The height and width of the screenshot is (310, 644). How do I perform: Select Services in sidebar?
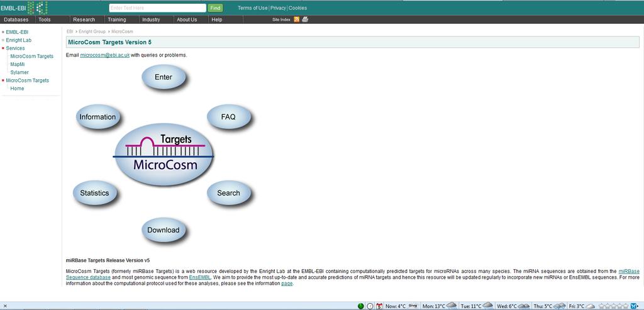coord(15,48)
